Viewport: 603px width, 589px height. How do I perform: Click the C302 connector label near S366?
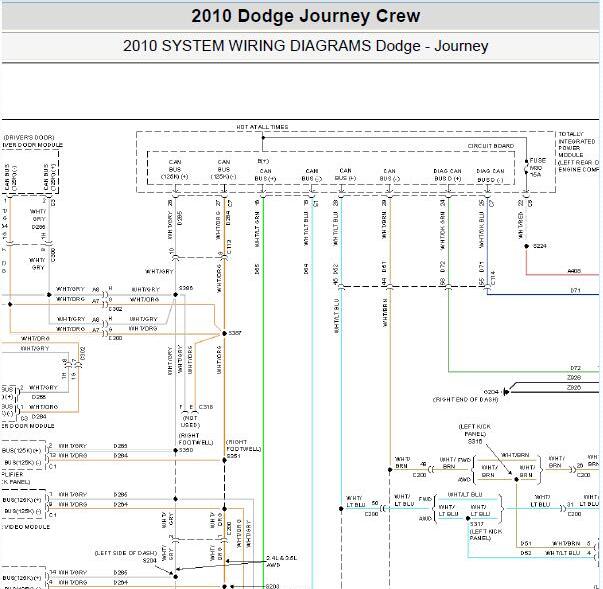click(x=115, y=309)
